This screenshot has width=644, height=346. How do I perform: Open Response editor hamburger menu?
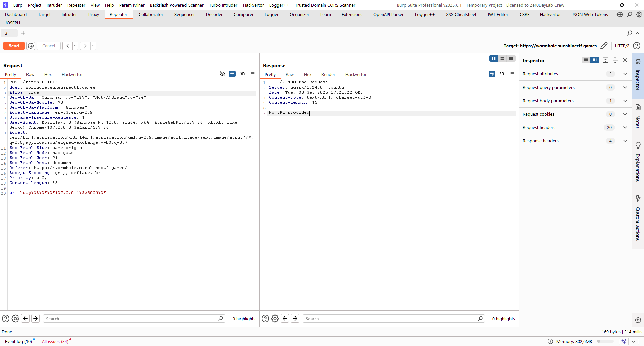[x=512, y=74]
